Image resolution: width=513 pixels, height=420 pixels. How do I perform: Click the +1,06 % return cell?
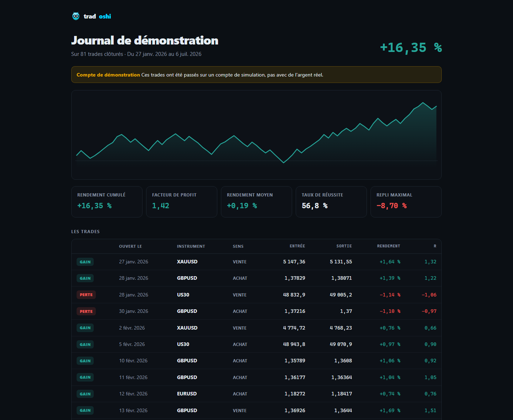pos(390,361)
